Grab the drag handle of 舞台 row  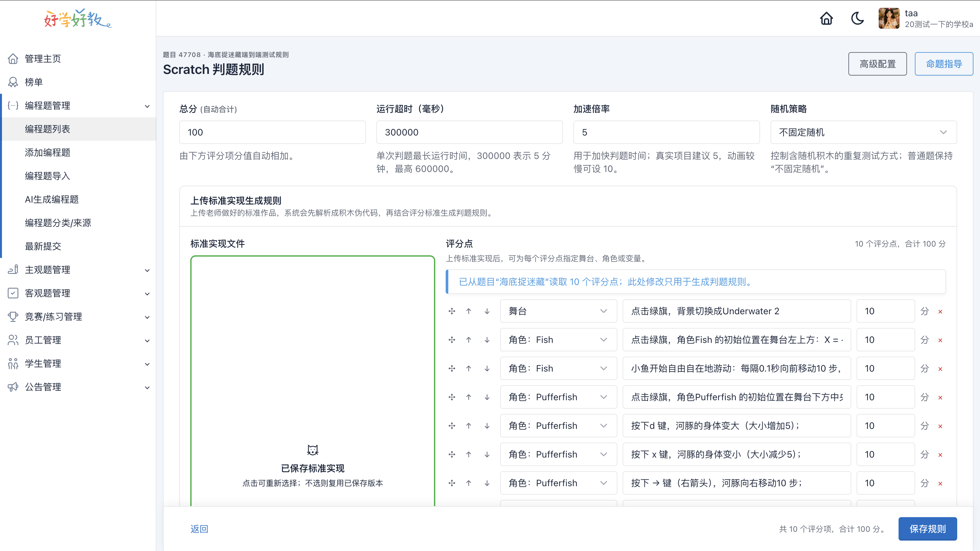(x=452, y=311)
